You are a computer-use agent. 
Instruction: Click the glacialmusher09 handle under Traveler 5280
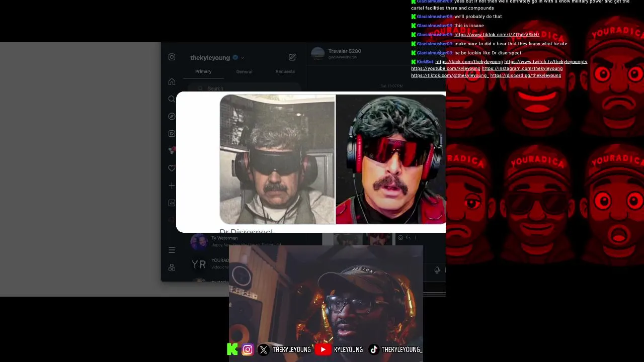343,57
